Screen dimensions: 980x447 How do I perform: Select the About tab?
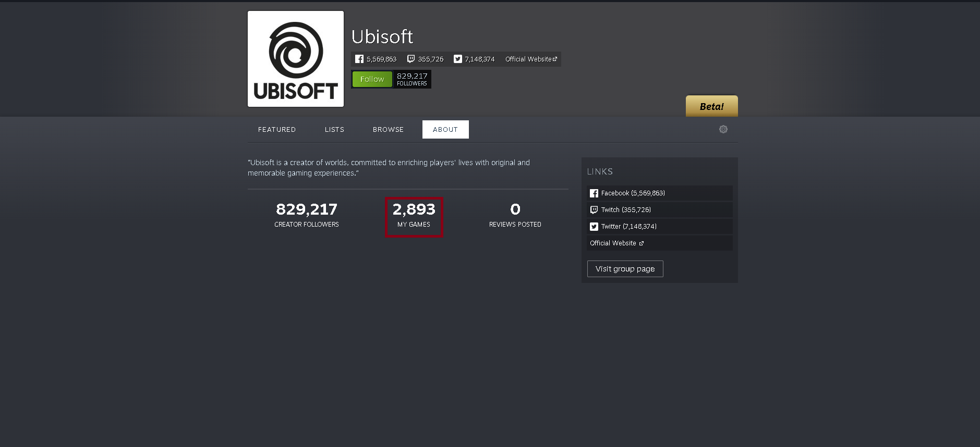point(445,129)
